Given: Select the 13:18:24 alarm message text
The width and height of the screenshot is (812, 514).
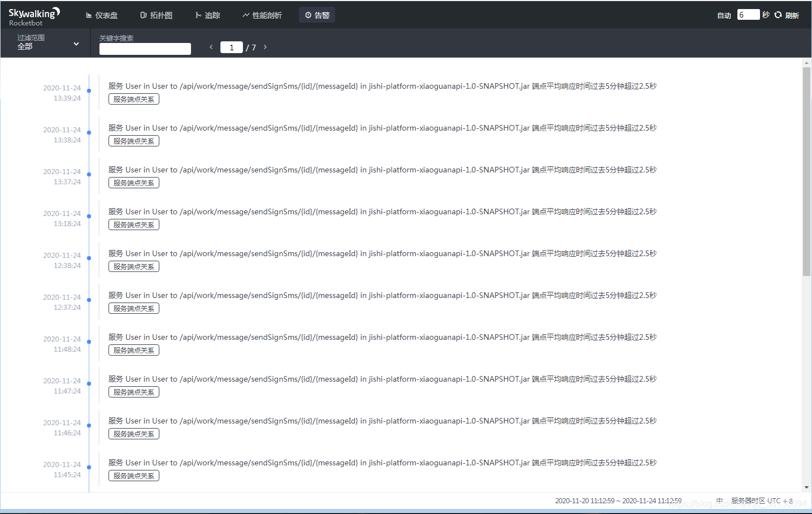Looking at the screenshot, I should 383,211.
